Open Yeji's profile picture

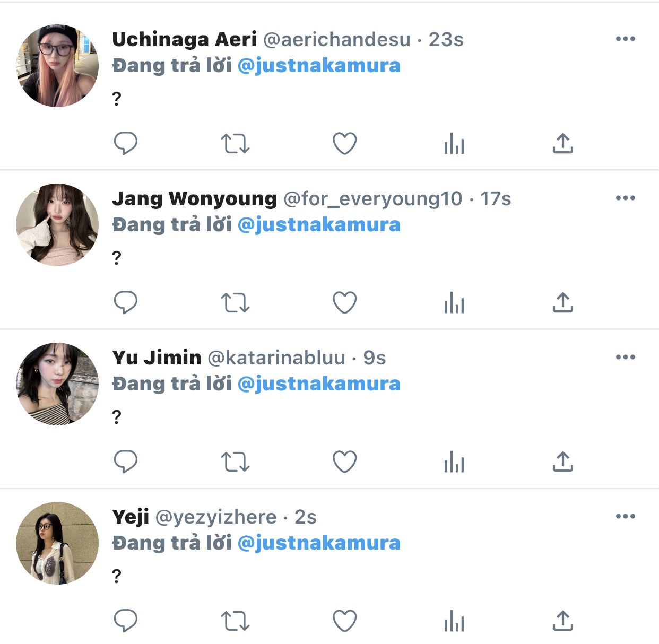click(57, 543)
